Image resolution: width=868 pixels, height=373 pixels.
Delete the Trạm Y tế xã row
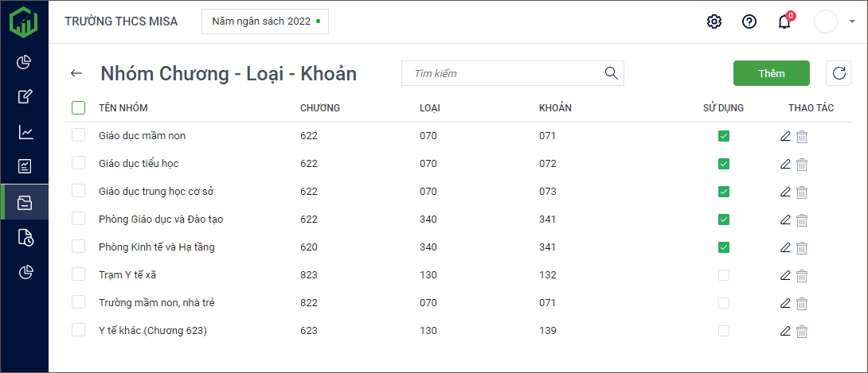(x=802, y=275)
